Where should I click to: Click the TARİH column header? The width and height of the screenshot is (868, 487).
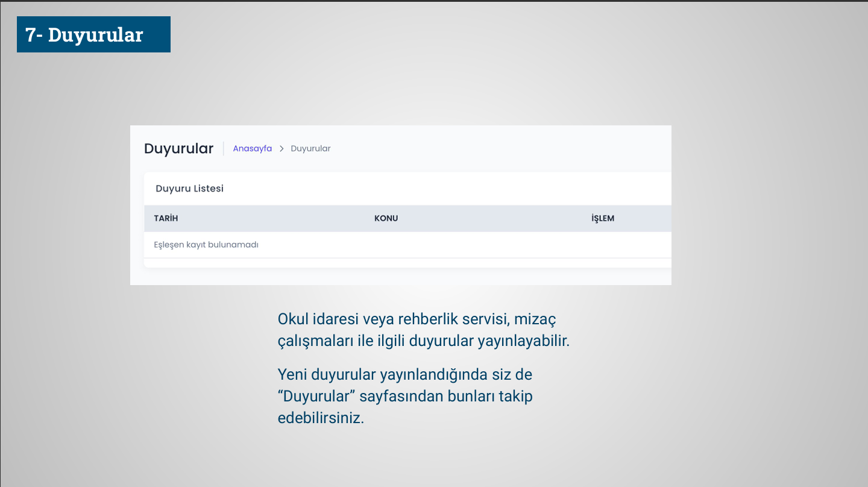(166, 218)
